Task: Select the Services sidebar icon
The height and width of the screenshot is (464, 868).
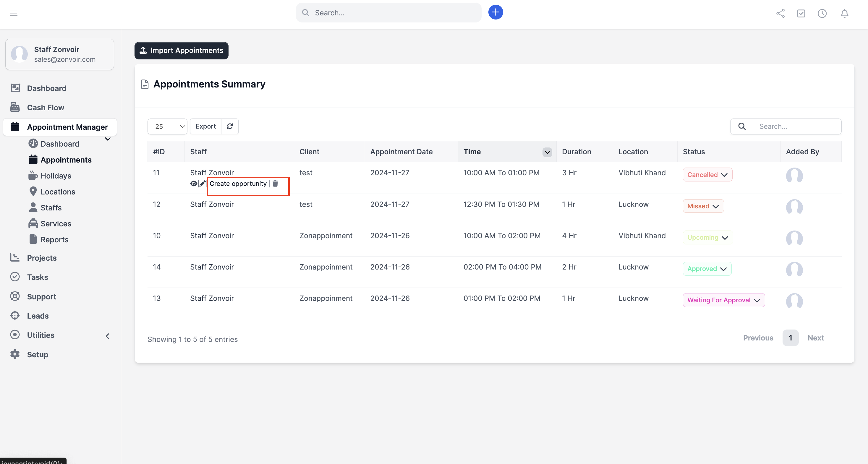Action: tap(33, 223)
